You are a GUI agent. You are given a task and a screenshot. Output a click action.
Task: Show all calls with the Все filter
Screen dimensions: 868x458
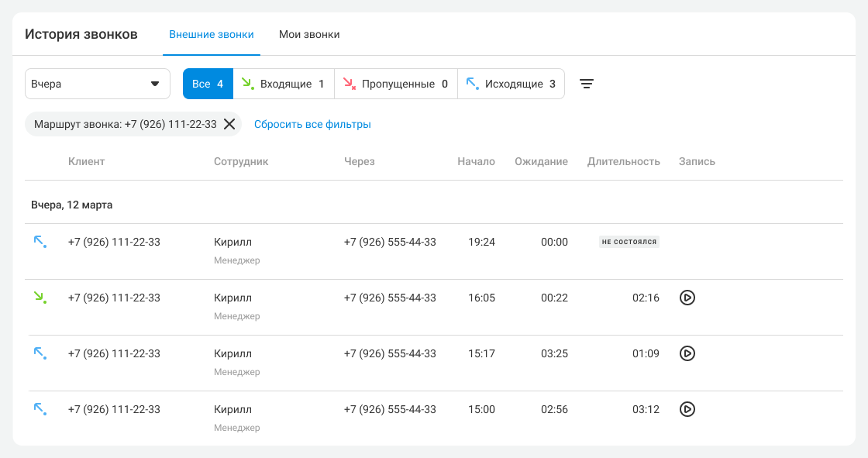pos(208,84)
